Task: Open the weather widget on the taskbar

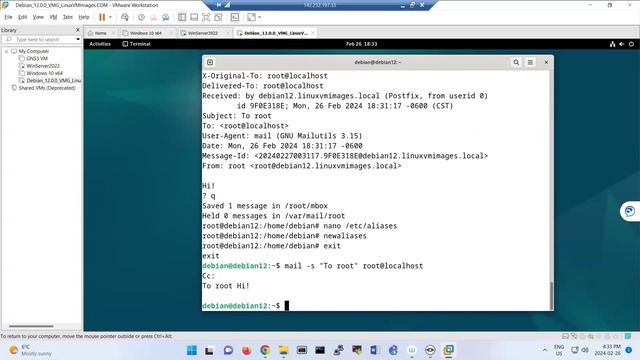Action: [x=31, y=350]
